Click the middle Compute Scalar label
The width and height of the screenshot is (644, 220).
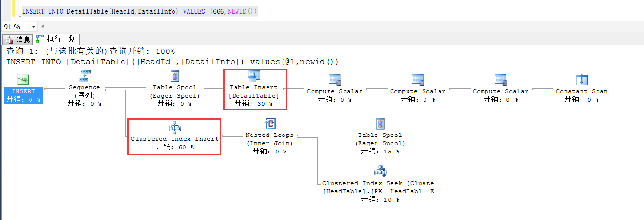417,91
